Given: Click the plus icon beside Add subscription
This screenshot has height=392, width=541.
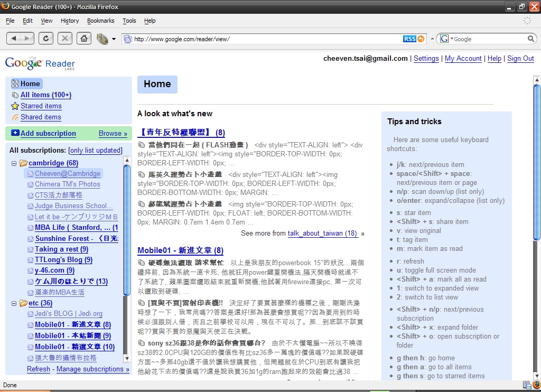Looking at the screenshot, I should [15, 133].
